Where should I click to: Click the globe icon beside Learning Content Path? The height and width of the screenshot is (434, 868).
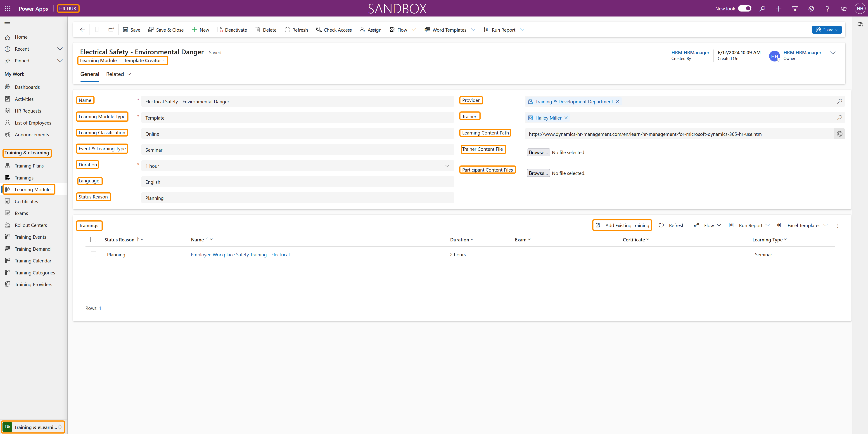click(x=840, y=134)
